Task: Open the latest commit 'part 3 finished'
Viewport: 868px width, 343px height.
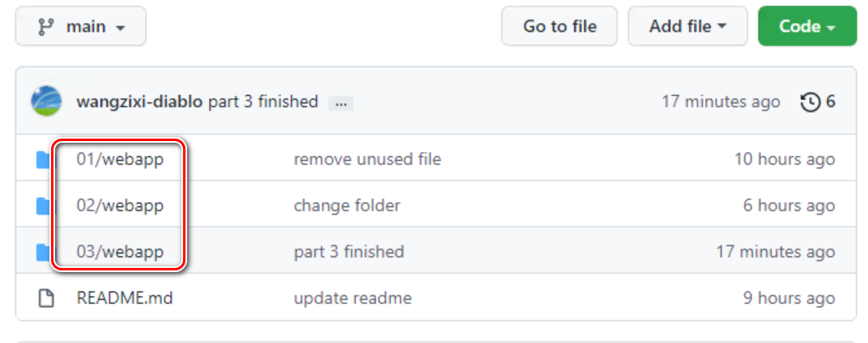Action: pyautogui.click(x=263, y=102)
